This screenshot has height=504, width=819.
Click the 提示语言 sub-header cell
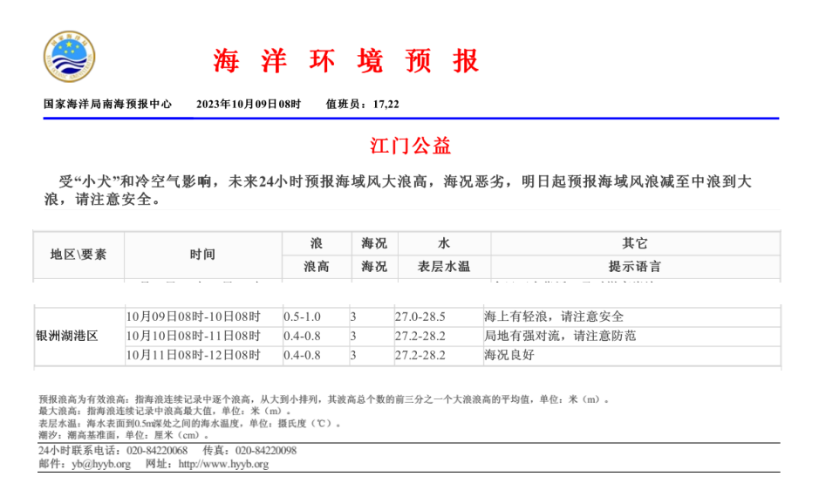634,267
